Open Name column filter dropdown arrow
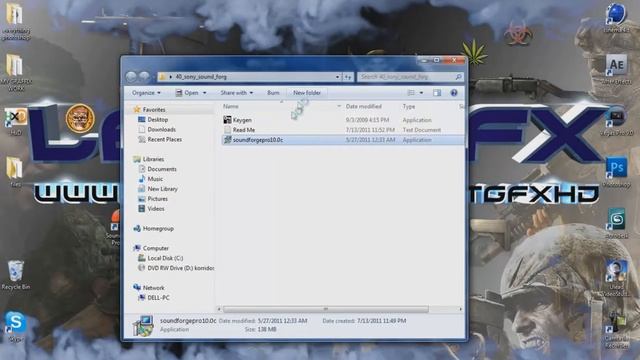Viewport: 640px width, 360px height. point(339,106)
